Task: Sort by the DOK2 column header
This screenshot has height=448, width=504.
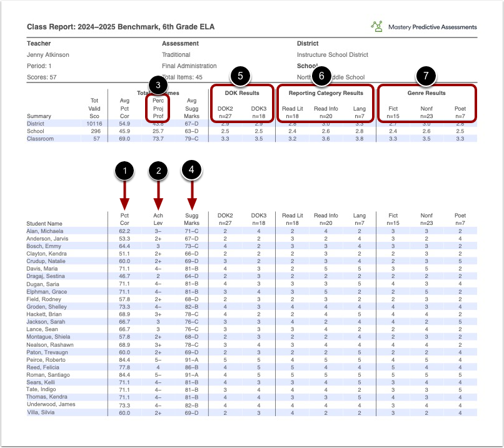Action: coord(226,215)
